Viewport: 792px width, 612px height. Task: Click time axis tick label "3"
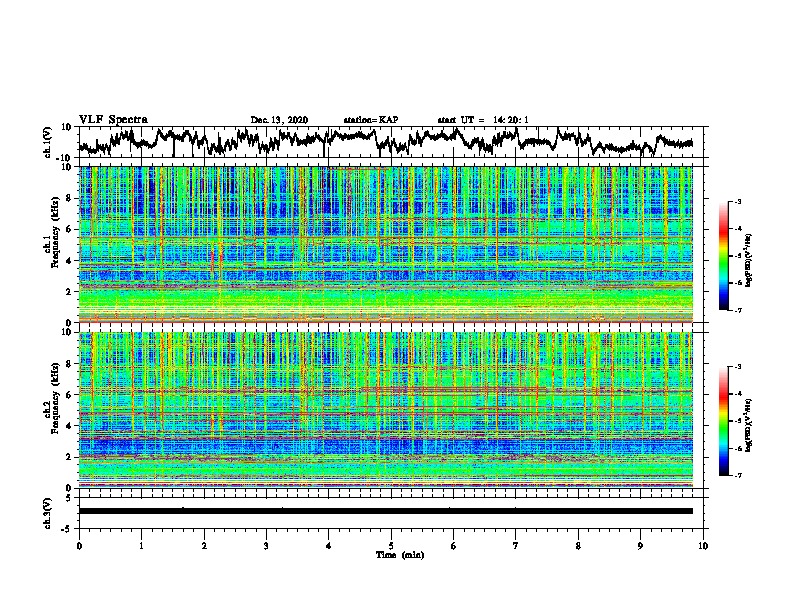266,546
